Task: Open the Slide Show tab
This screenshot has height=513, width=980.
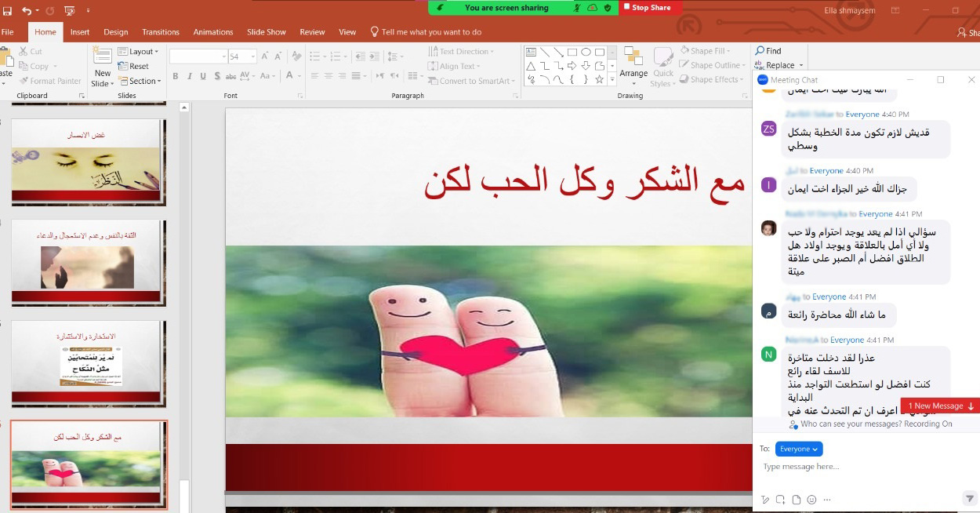Action: 267,32
